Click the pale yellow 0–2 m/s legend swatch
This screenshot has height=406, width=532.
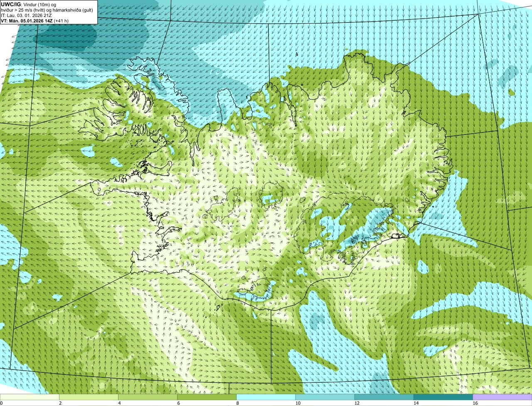point(30,397)
